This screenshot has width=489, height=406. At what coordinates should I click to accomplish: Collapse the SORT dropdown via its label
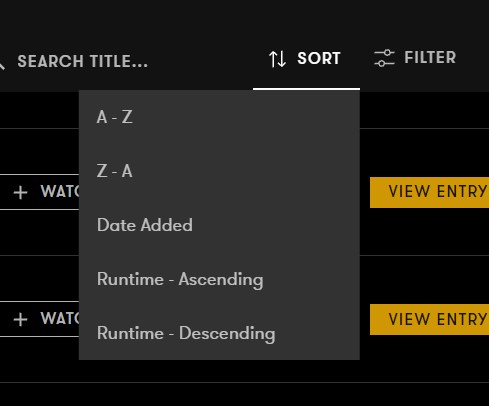(x=319, y=58)
